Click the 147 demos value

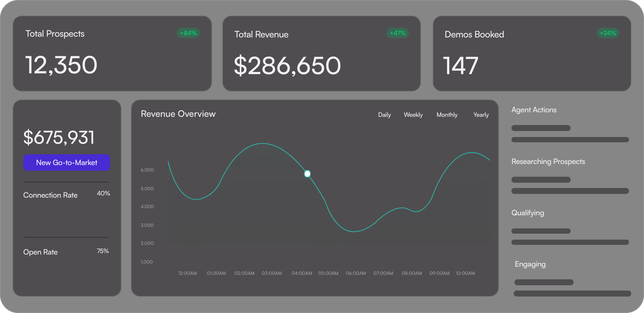click(x=461, y=66)
